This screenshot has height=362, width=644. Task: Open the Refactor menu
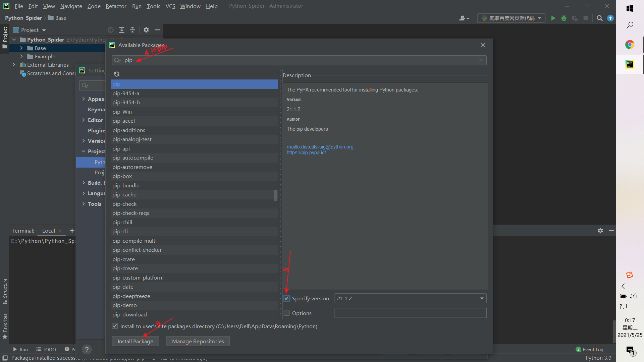click(x=116, y=6)
